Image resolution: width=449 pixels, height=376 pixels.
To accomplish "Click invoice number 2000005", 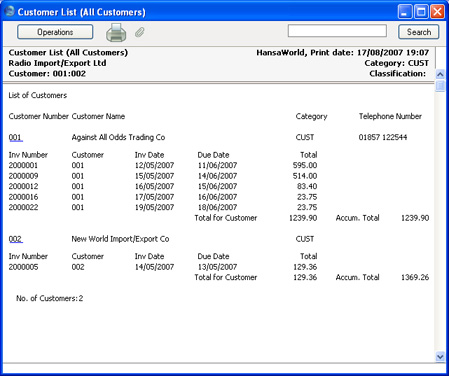I will pos(23,267).
